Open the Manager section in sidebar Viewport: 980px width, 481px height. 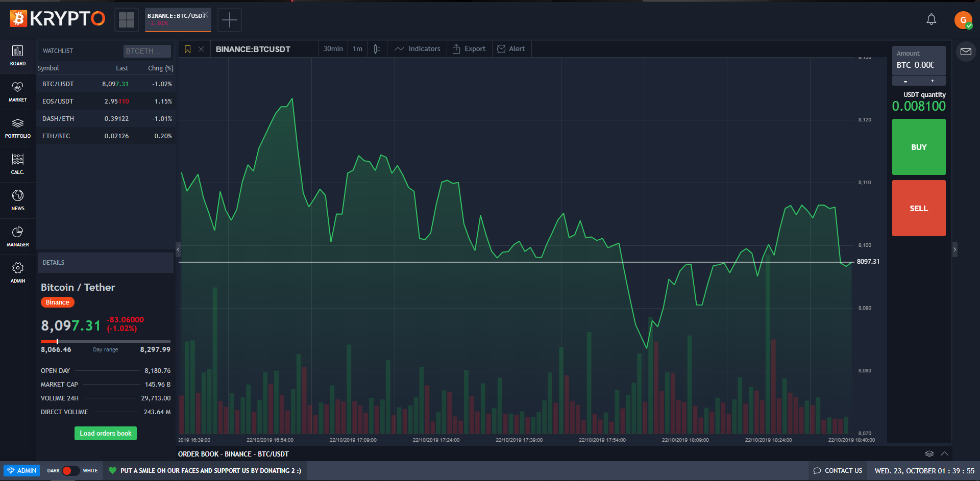click(18, 237)
